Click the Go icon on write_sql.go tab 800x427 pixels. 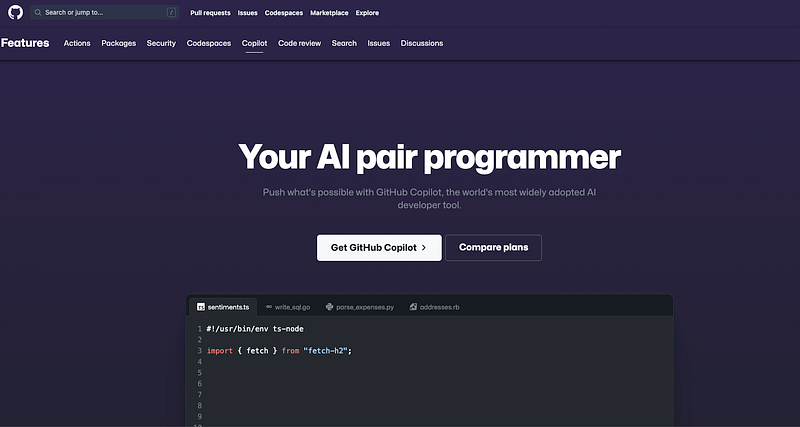(269, 307)
